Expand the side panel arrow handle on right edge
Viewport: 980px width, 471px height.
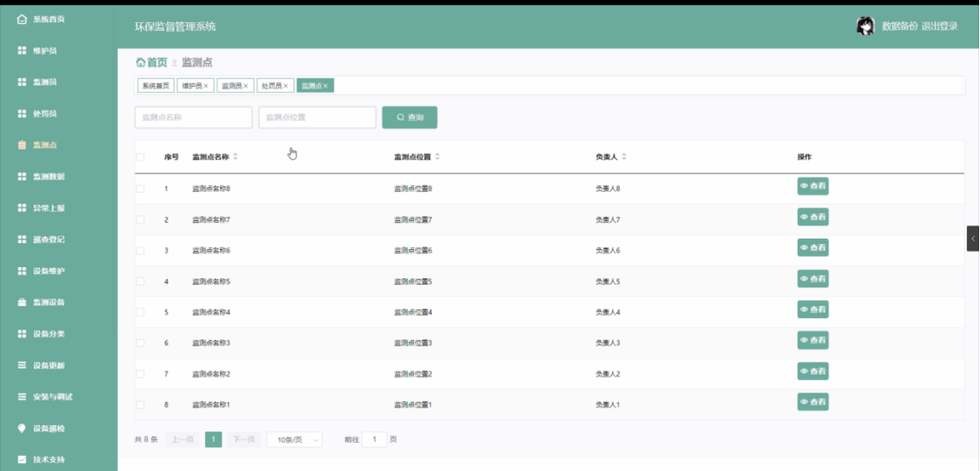[973, 239]
